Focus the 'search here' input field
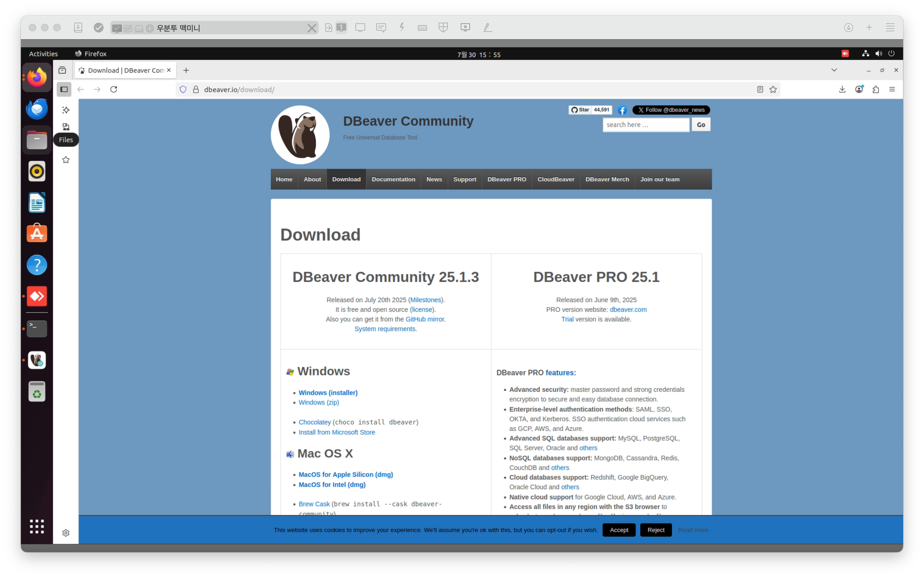This screenshot has height=578, width=924. (x=646, y=125)
